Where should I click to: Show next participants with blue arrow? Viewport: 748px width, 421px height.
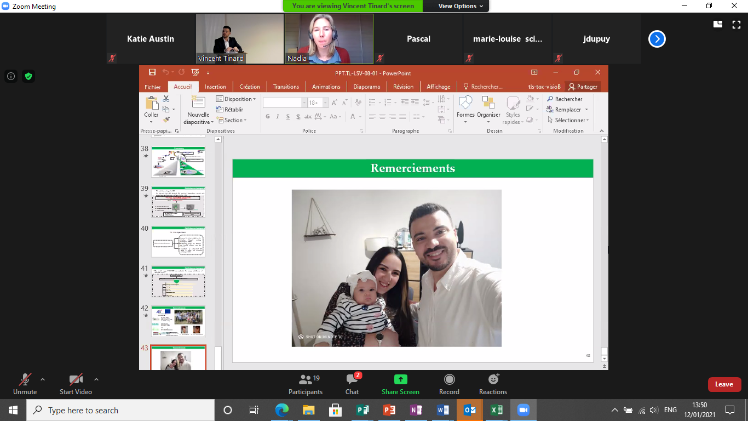coord(656,39)
